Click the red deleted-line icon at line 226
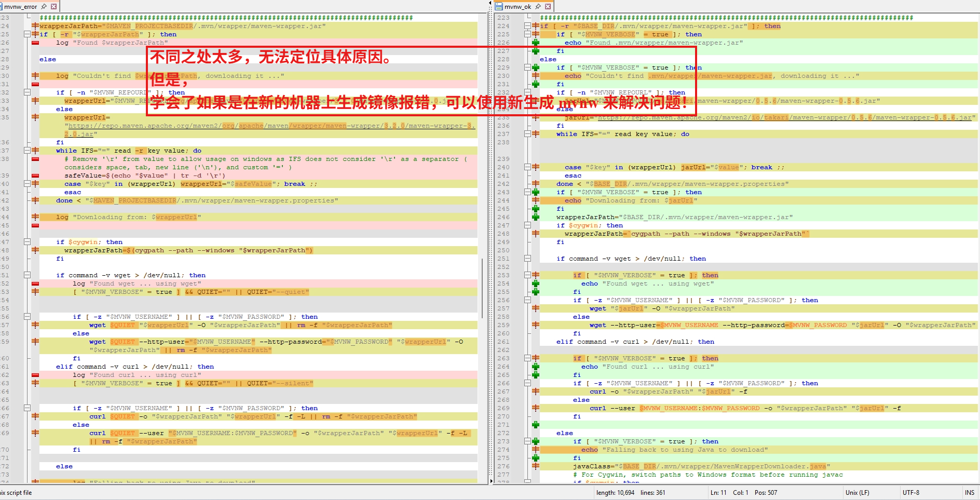This screenshot has width=980, height=500. pyautogui.click(x=35, y=43)
